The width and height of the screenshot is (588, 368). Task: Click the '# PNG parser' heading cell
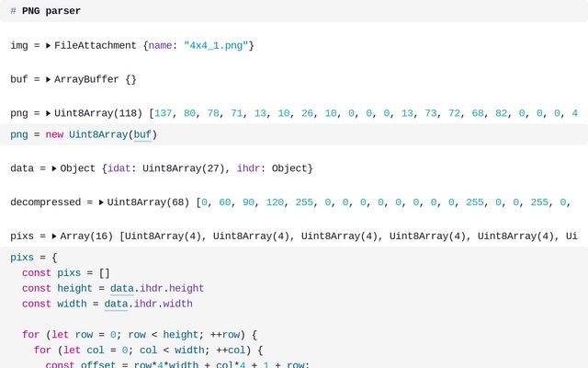click(294, 11)
